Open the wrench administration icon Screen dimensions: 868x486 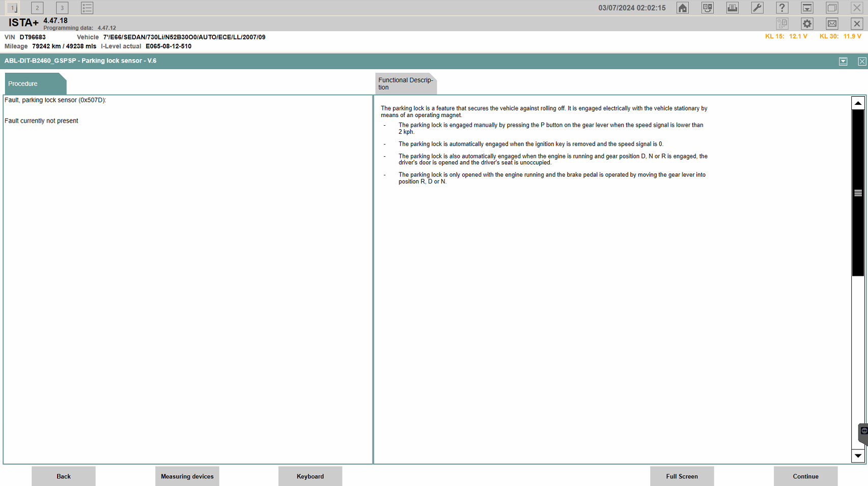click(758, 8)
